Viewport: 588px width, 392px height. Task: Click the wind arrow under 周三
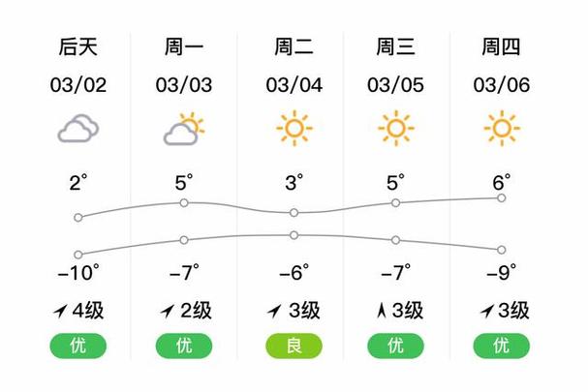(382, 311)
